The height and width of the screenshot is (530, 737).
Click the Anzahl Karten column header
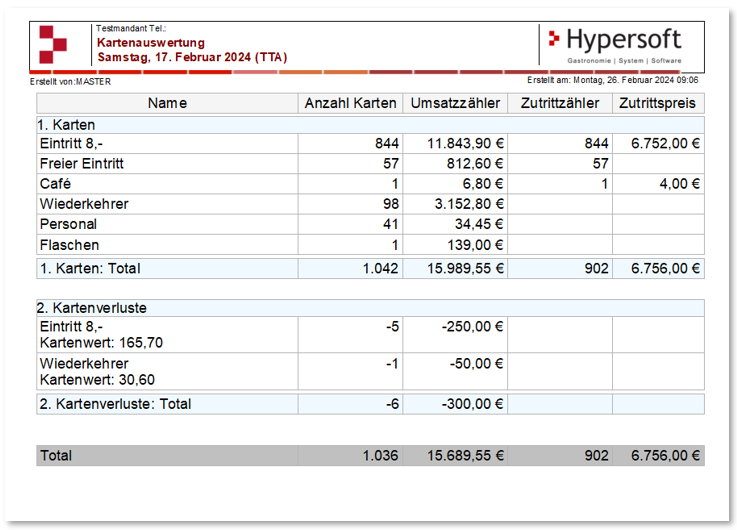click(x=351, y=103)
